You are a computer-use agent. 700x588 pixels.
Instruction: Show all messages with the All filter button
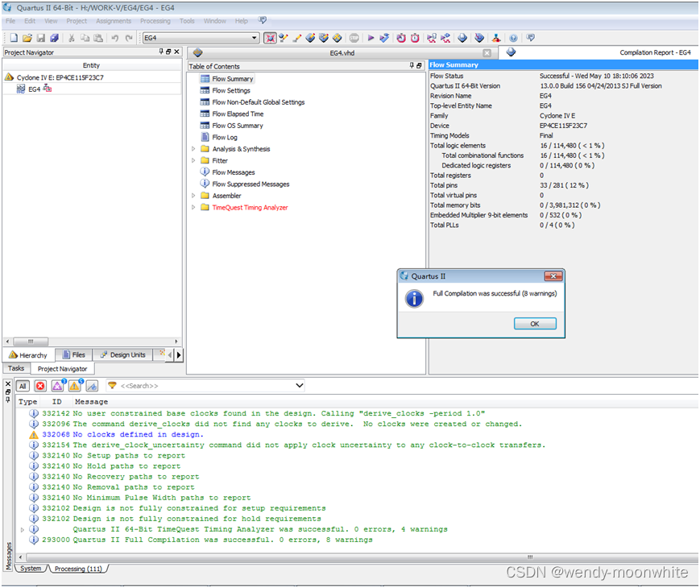(x=23, y=386)
